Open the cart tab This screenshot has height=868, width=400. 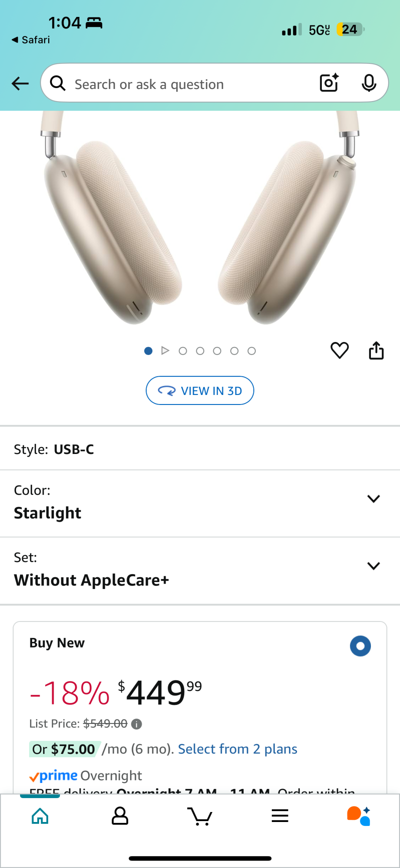(199, 816)
